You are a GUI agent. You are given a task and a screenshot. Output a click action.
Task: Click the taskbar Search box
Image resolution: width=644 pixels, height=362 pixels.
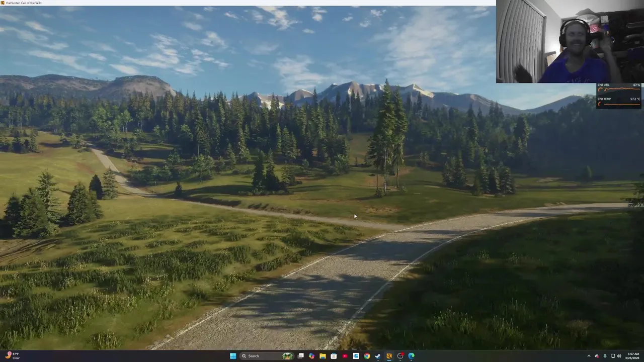267,356
